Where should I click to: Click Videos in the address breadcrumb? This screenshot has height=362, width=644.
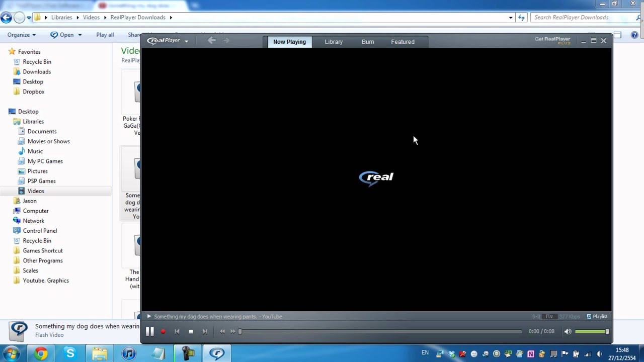[x=91, y=17]
